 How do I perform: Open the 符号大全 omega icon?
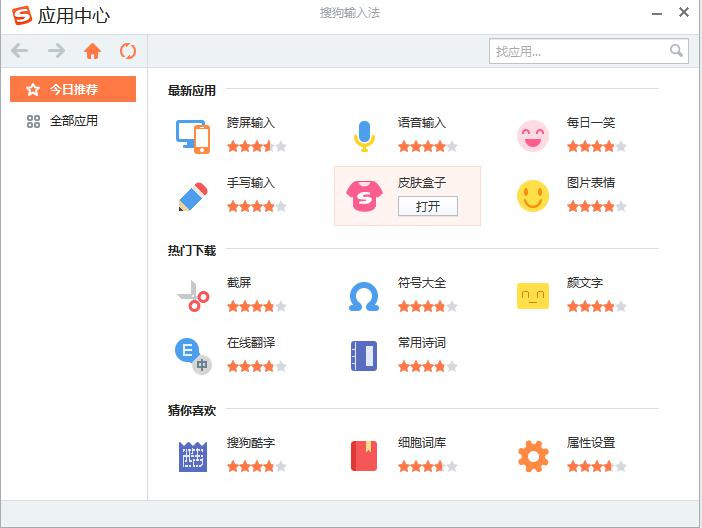click(364, 296)
